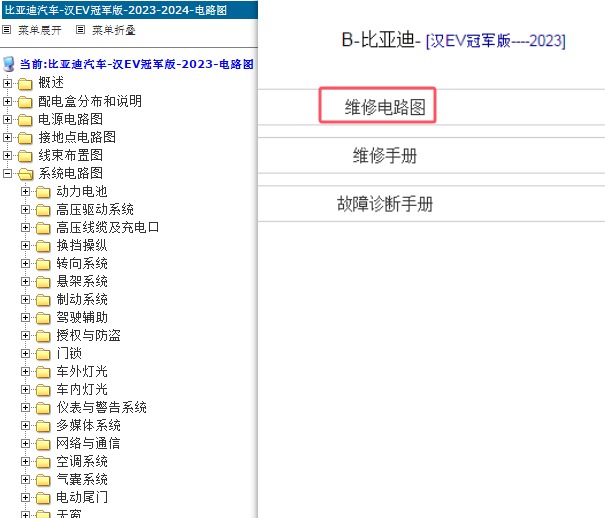Click the folder icon for 车外灯光
This screenshot has width=605, height=518.
click(43, 372)
